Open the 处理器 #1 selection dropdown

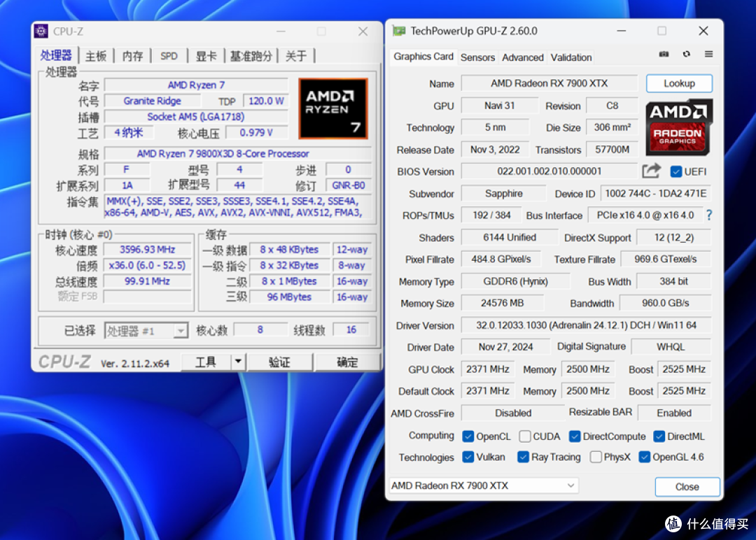pyautogui.click(x=146, y=331)
